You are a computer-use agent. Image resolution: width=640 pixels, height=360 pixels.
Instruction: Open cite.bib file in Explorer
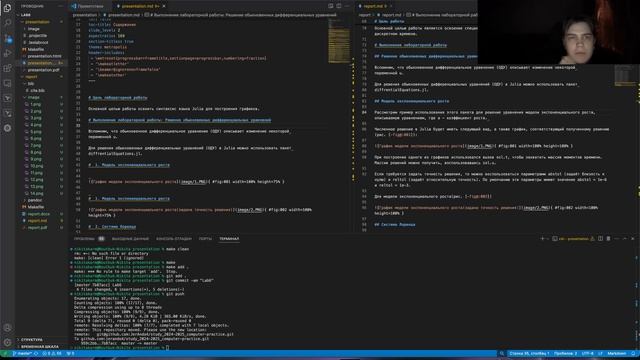(x=37, y=90)
